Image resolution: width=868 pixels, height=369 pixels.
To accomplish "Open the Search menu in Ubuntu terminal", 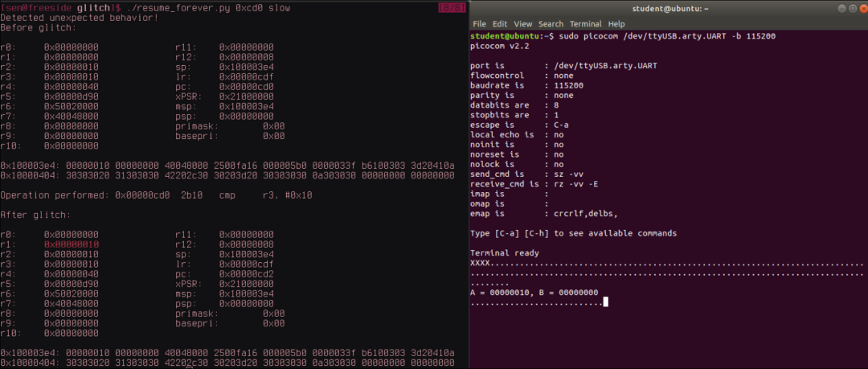I will click(x=551, y=24).
